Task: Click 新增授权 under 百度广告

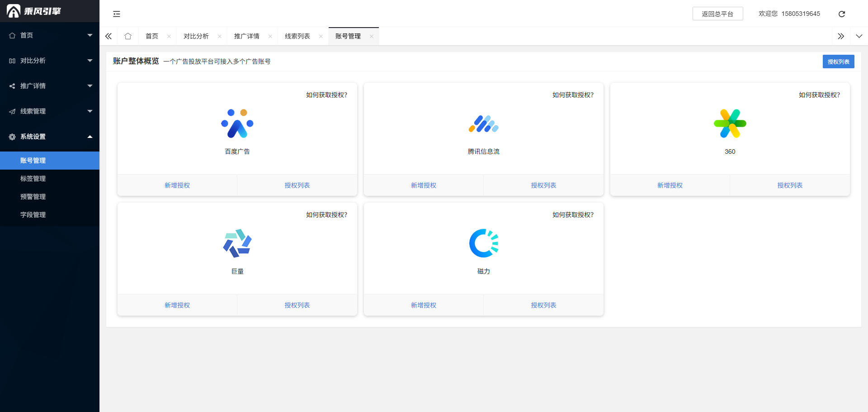Action: tap(177, 185)
